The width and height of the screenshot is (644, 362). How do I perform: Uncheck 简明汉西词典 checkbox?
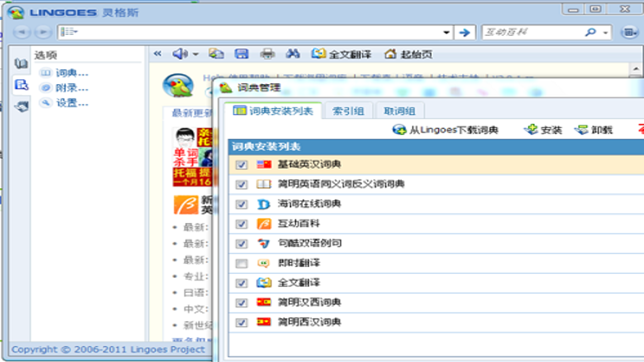[242, 303]
